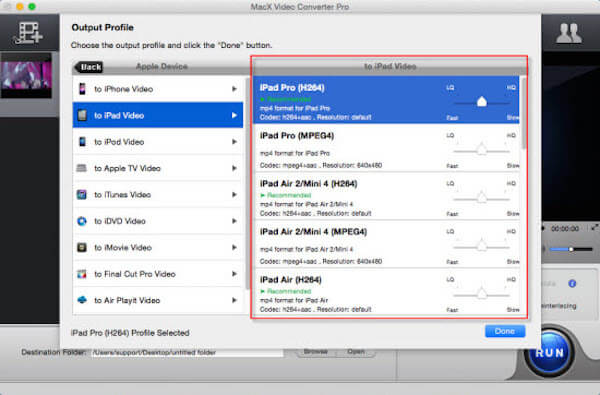Expand the to Apple TV Video arrow
Viewport: 600px width, 395px height.
coord(234,168)
